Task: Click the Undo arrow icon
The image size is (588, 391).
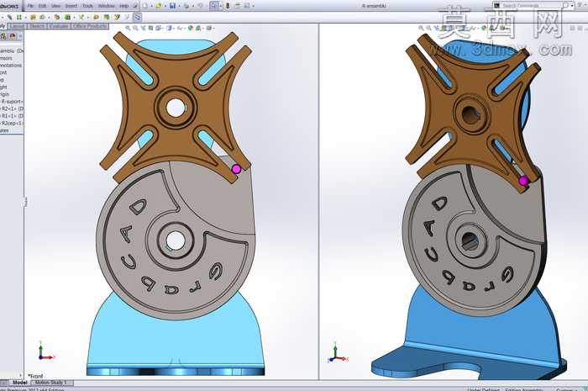Action: pos(200,6)
